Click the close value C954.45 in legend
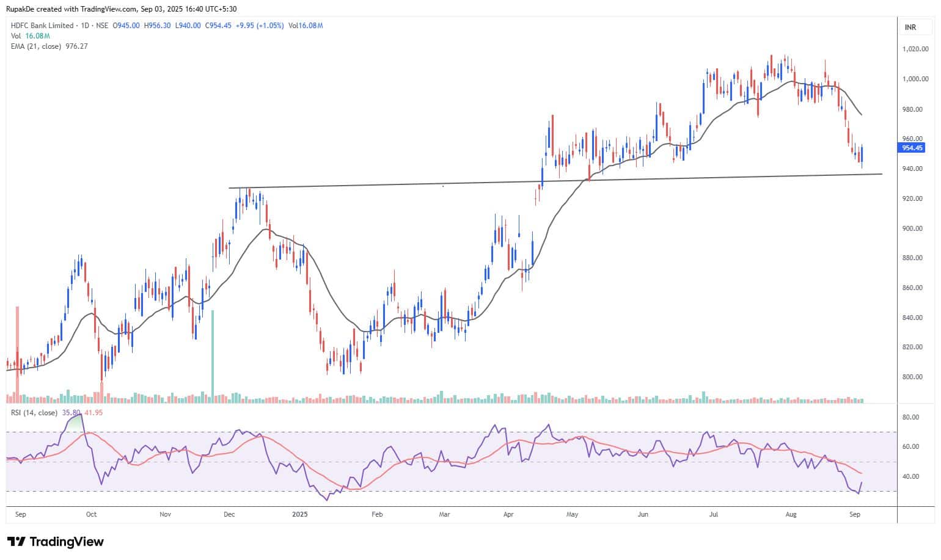This screenshot has width=941, height=560. pos(218,26)
